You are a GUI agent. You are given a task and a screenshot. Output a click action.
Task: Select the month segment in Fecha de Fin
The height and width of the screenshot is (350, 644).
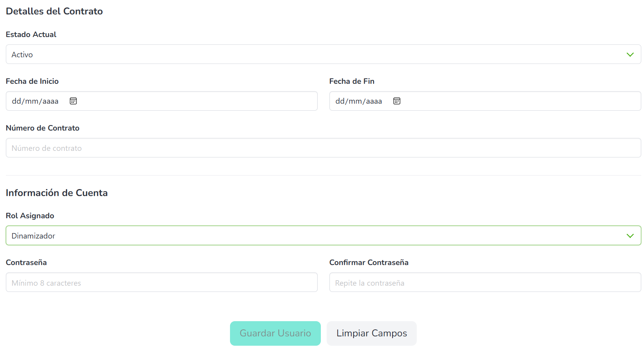[356, 101]
